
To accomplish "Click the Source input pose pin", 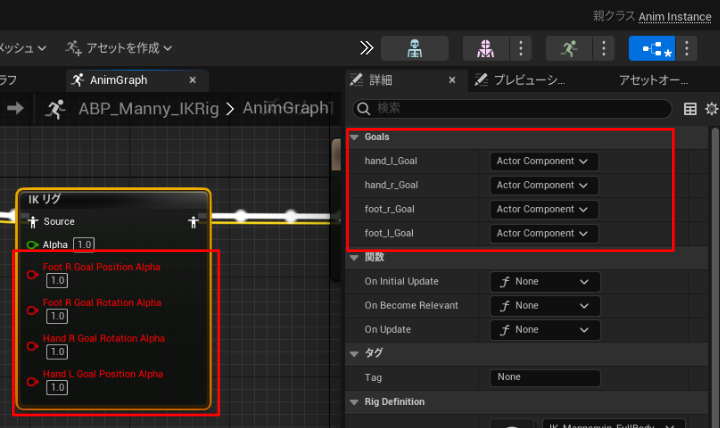I will point(33,222).
